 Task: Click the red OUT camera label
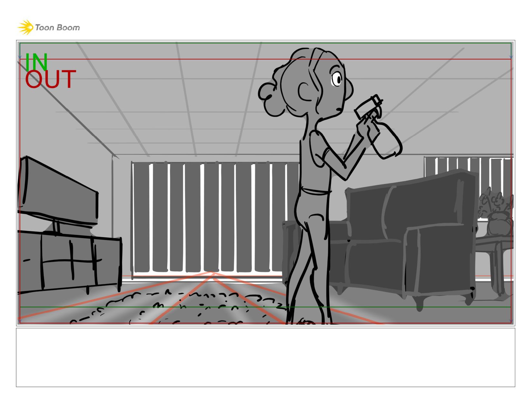51,79
